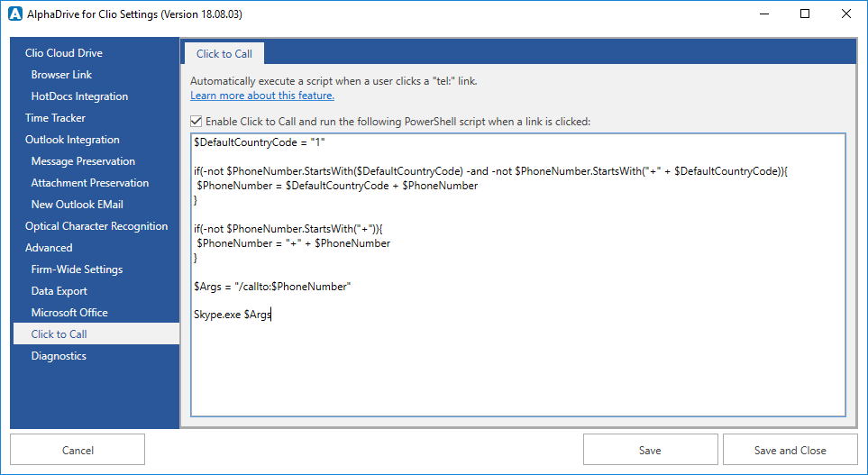Select Clio Cloud Drive in sidebar
Viewport: 868px width, 475px height.
[x=63, y=53]
